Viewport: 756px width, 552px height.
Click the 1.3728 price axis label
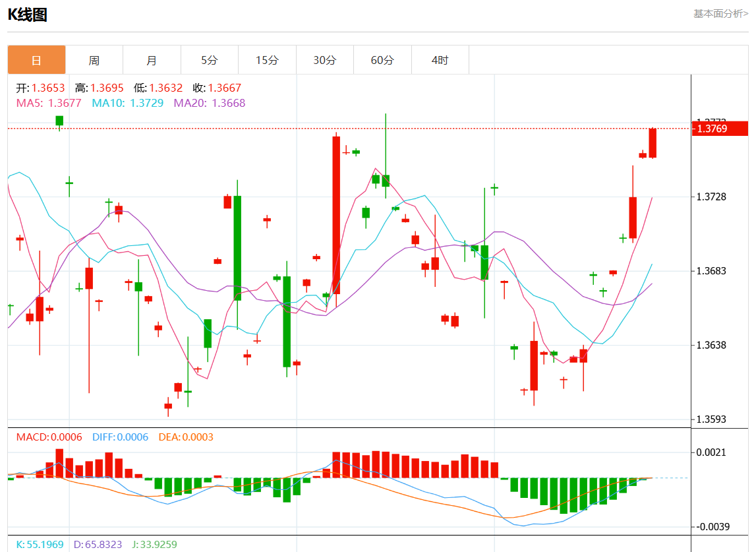[712, 197]
